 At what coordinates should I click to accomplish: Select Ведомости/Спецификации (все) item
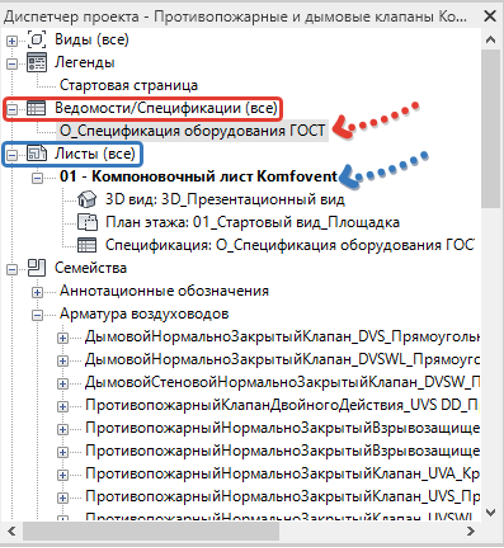166,108
